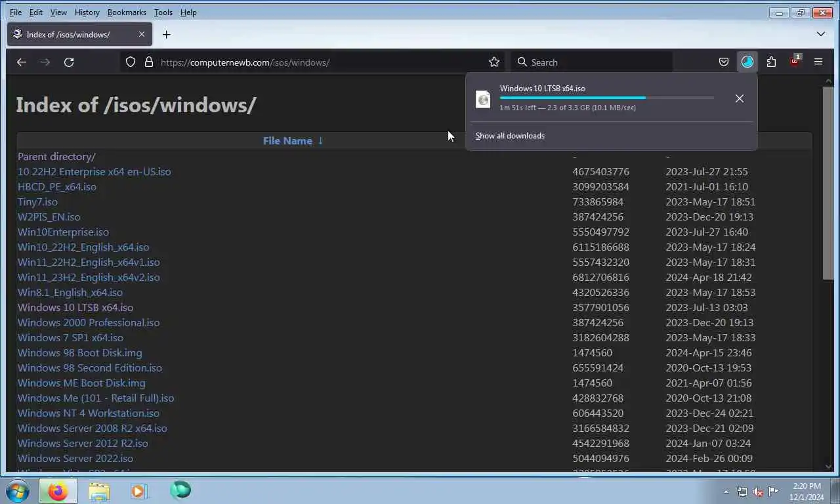The image size is (840, 504).
Task: Cancel the Windows 10 LTSB download
Action: 740,98
